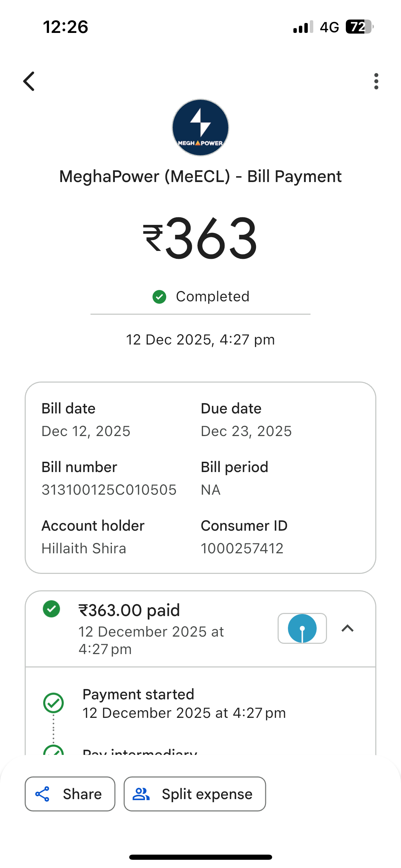
Task: Tap the green paid checkmark icon
Action: pyautogui.click(x=51, y=609)
